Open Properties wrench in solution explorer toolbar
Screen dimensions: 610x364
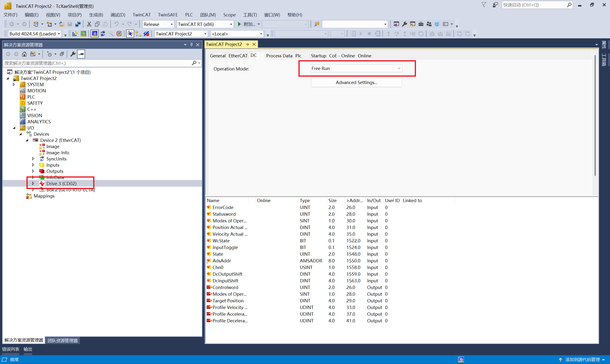[x=73, y=54]
